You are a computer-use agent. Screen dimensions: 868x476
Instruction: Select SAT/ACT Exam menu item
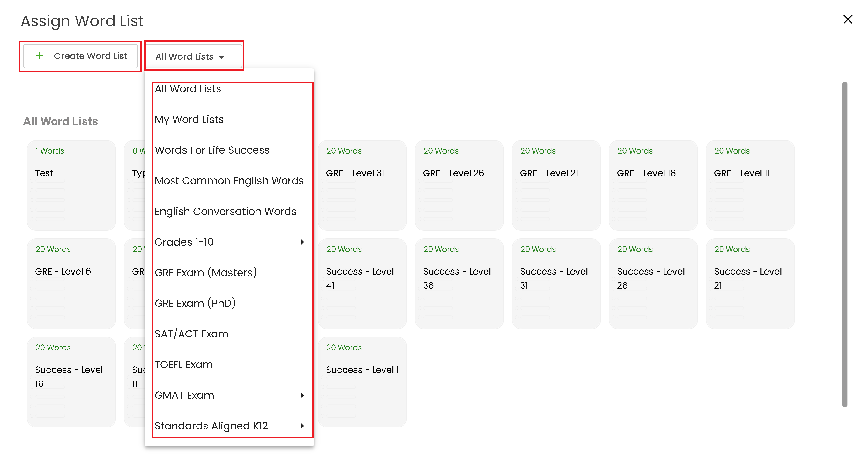coord(191,334)
